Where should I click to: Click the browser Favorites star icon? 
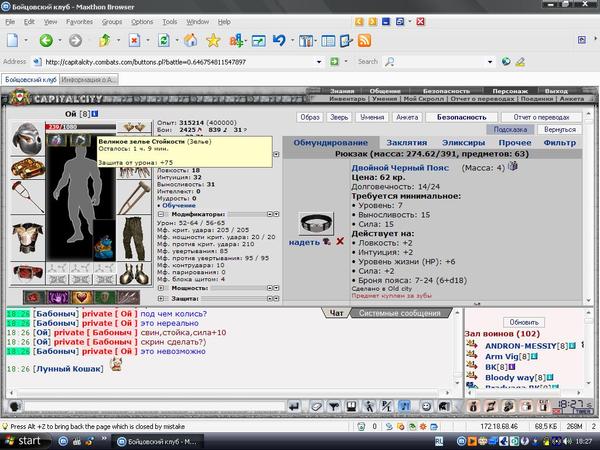[x=213, y=41]
